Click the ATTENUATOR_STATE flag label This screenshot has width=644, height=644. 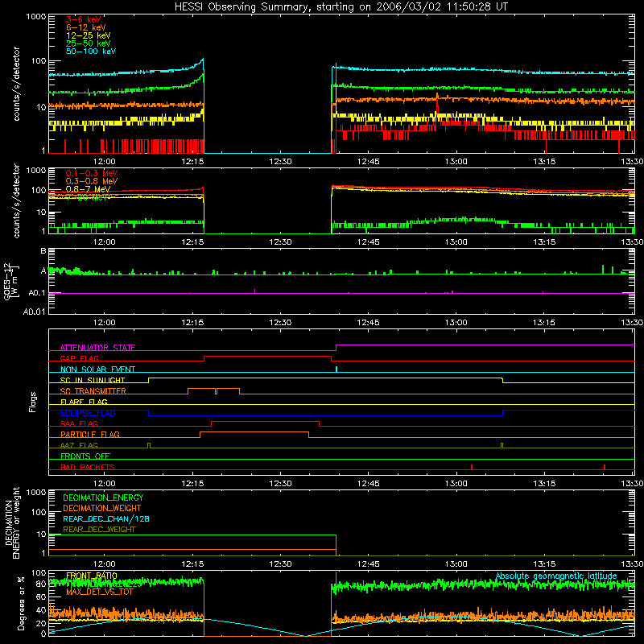[x=97, y=348]
